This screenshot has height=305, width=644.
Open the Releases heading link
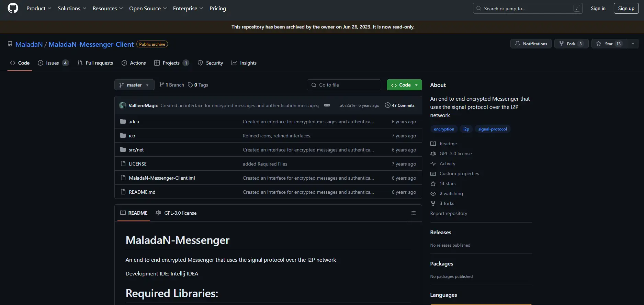click(441, 233)
